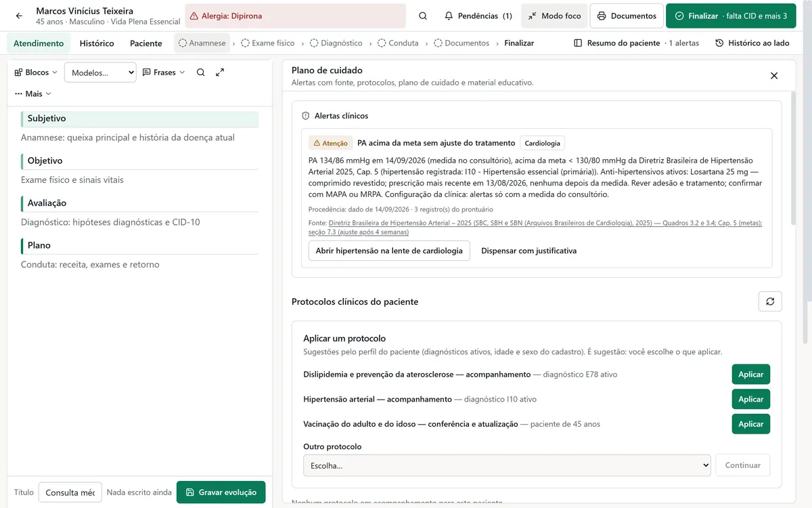Close the Plano de cuidado panel
This screenshot has width=812, height=508.
point(774,76)
